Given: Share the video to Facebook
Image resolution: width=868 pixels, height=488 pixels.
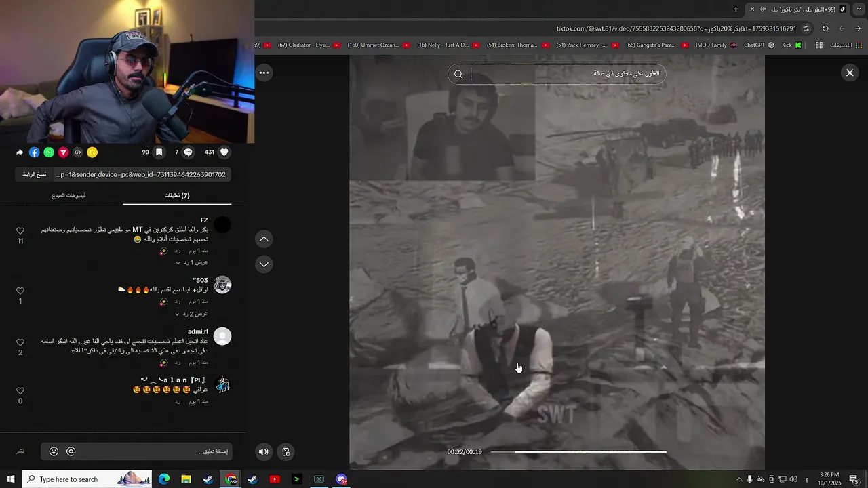Looking at the screenshot, I should [x=35, y=152].
